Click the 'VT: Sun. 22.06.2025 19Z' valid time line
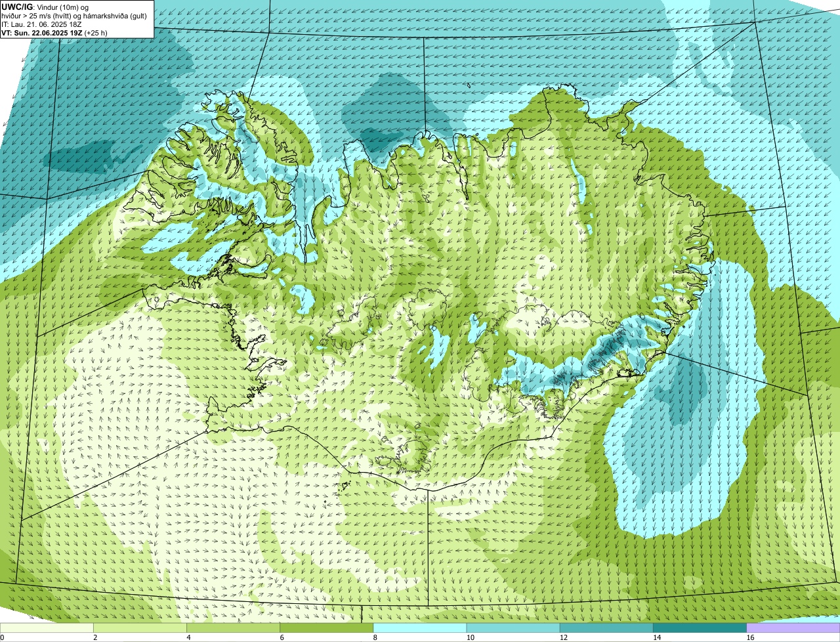Image resolution: width=840 pixels, height=642 pixels. tap(54, 32)
